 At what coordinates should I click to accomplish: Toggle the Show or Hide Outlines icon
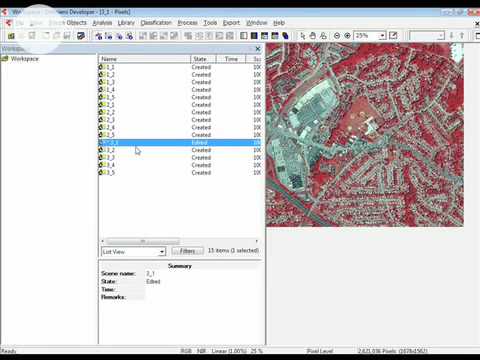[x=199, y=36]
